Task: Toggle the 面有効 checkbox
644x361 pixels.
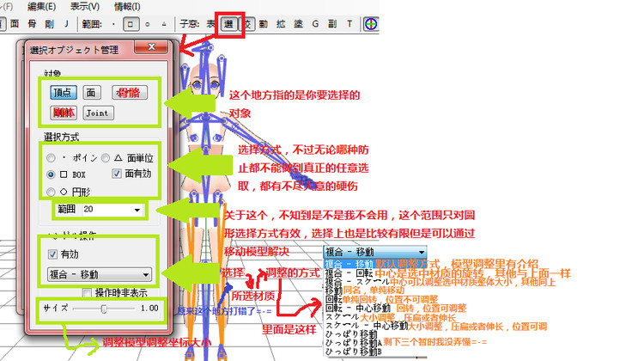Action: [x=117, y=174]
